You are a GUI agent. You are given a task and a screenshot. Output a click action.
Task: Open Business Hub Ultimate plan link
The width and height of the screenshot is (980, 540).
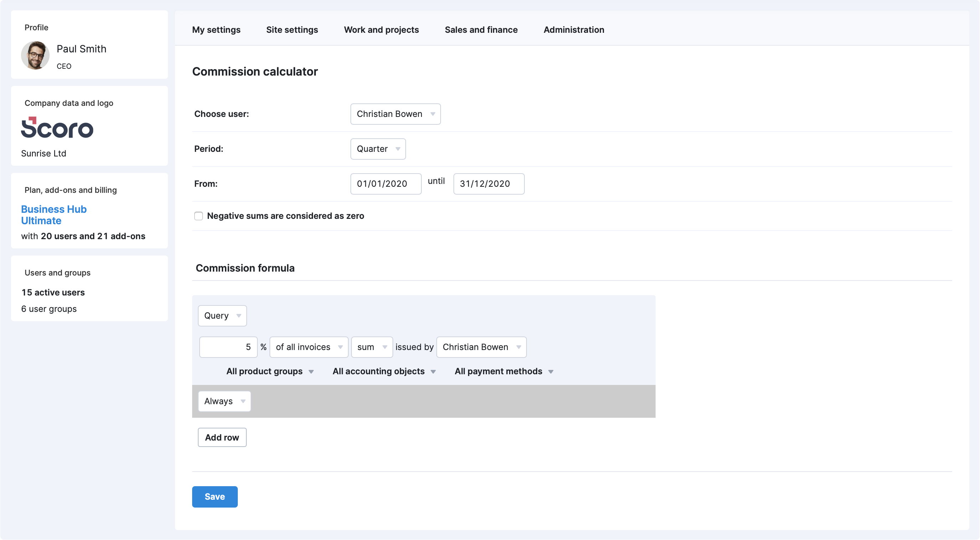coord(53,215)
